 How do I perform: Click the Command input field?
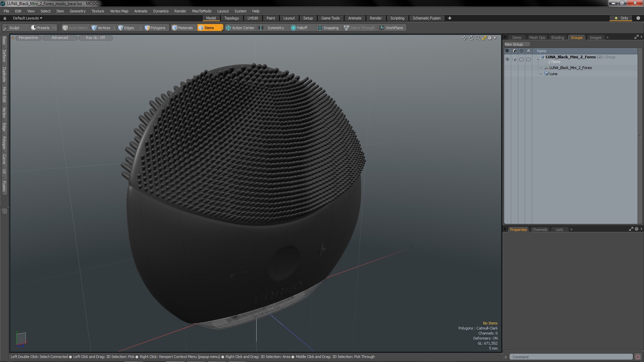[571, 357]
